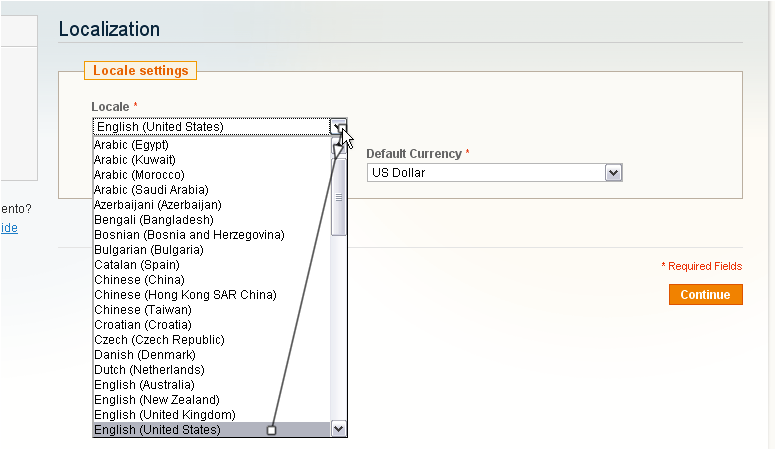The height and width of the screenshot is (450, 776).
Task: Select Arabic (Morocco) locale
Action: click(139, 175)
